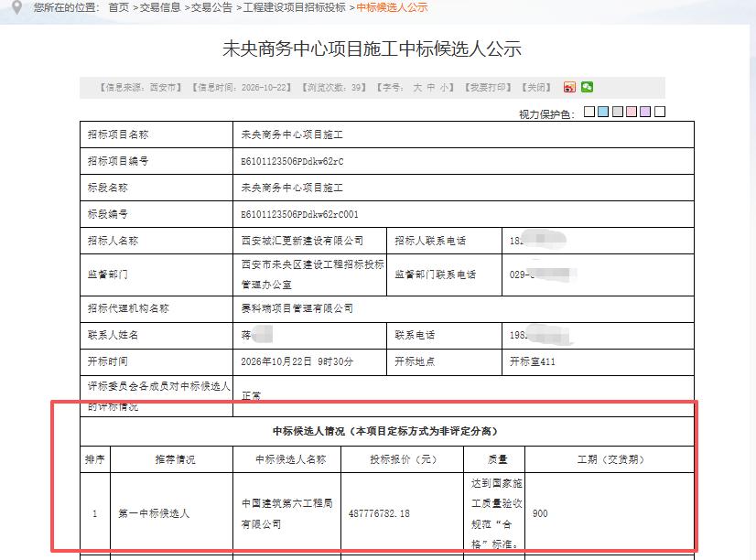Click 西安市未央区建设工程招标投标管理办公室 cell
Viewport: 756px width, 560px height.
pyautogui.click(x=309, y=275)
